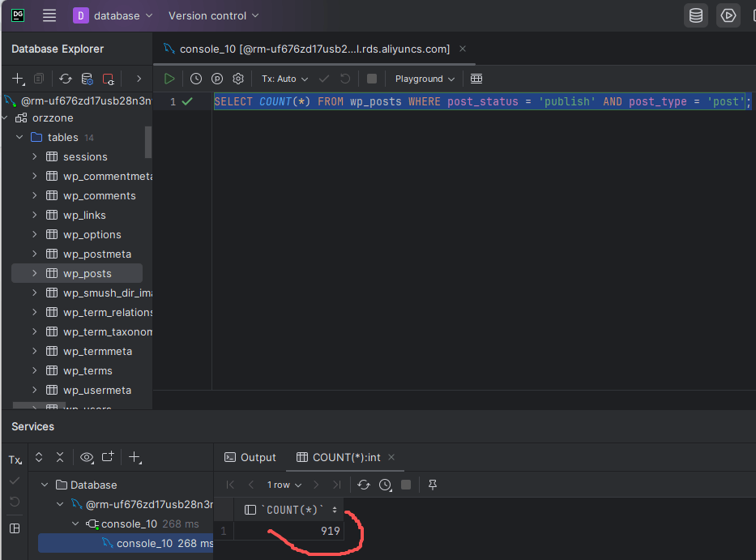
Task: Click the Refresh icon in Database Explorer
Action: pos(66,79)
